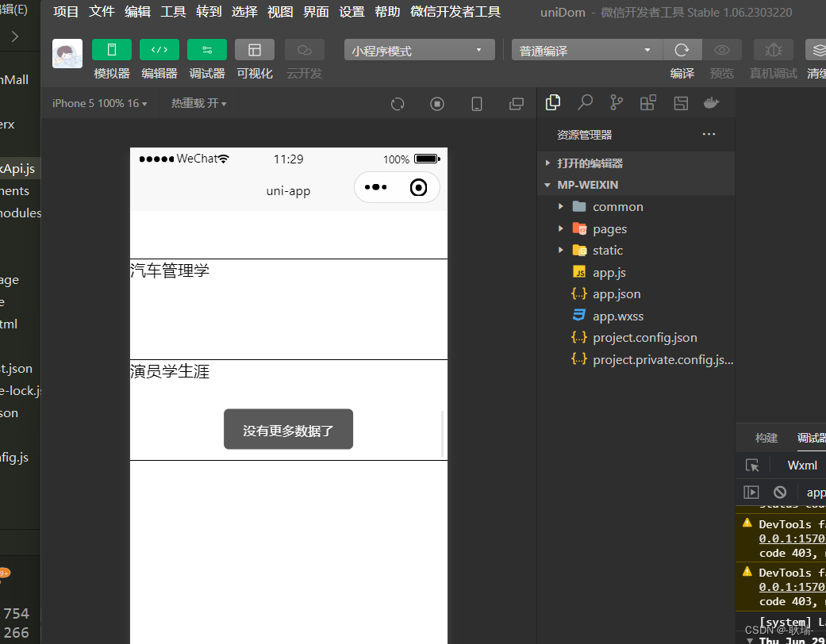Toggle hot reload via 热重载 开
The height and width of the screenshot is (644, 826).
pyautogui.click(x=198, y=103)
